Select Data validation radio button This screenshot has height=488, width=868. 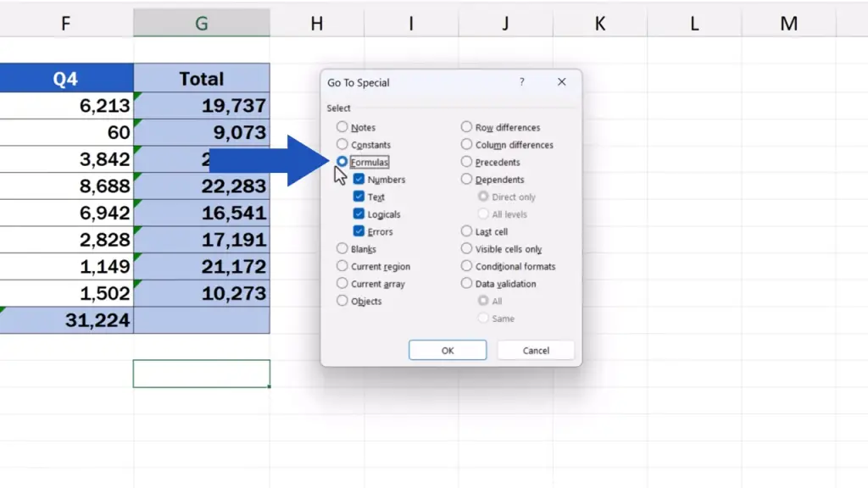pyautogui.click(x=467, y=284)
